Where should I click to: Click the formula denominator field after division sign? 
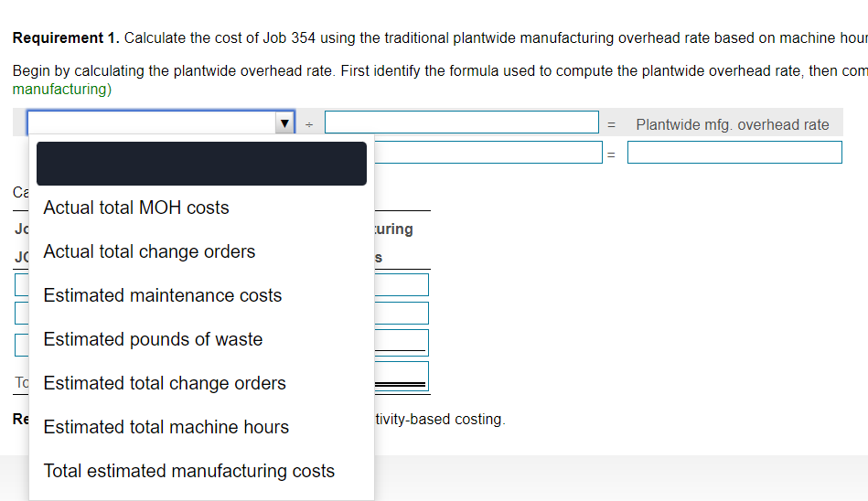(462, 123)
